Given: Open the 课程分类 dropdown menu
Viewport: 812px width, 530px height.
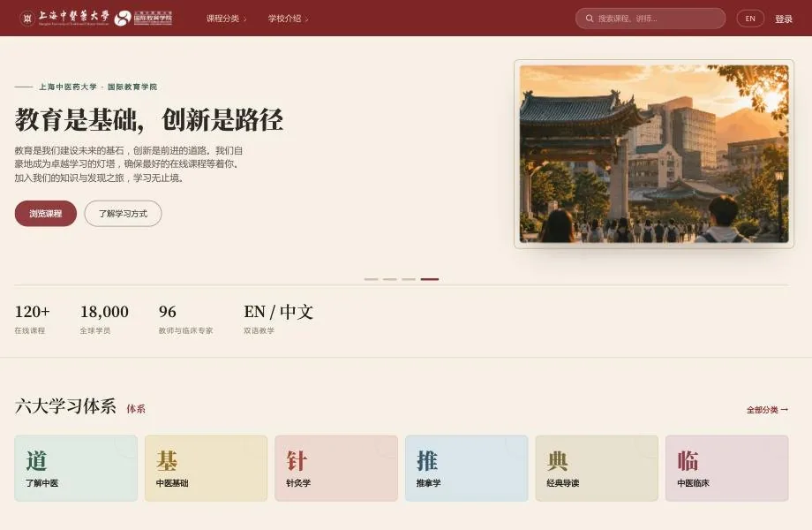Looking at the screenshot, I should [226, 19].
